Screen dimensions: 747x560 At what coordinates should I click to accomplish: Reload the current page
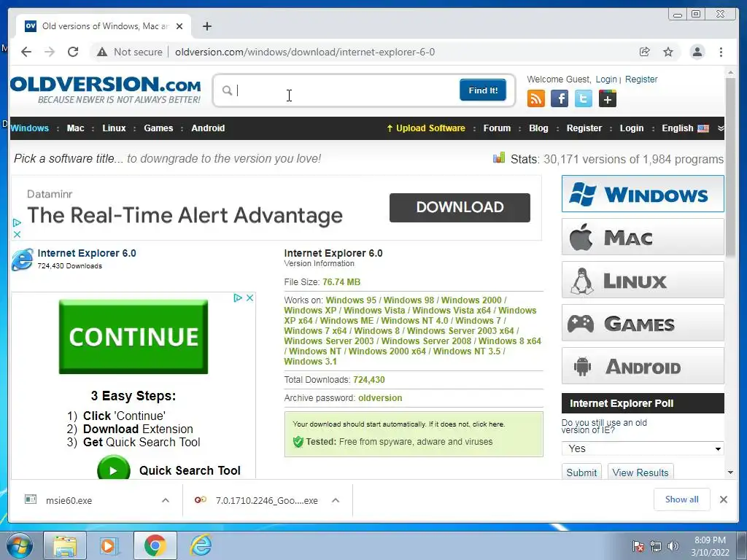click(73, 52)
